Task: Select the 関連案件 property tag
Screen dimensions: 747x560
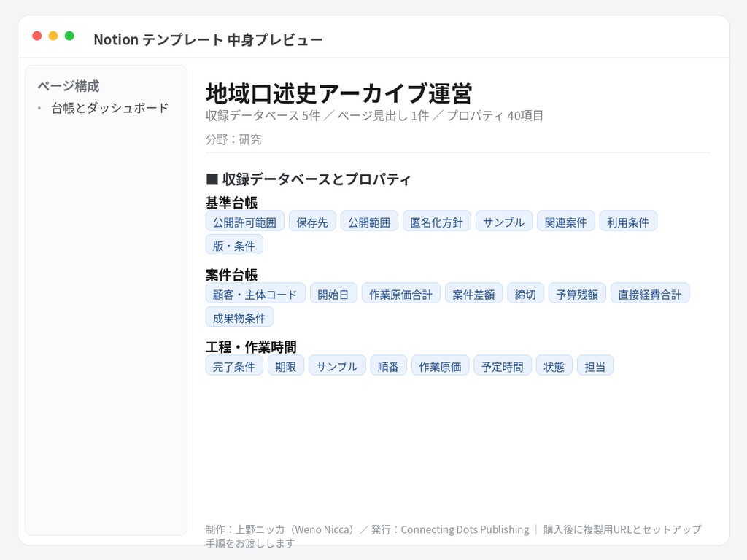Action: point(566,222)
